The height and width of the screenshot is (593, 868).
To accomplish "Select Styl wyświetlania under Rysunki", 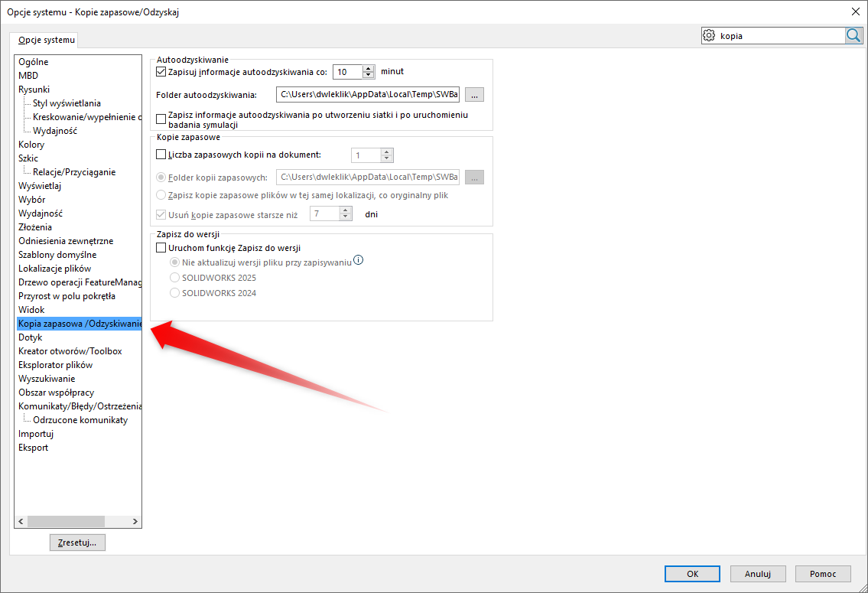I will [x=67, y=103].
